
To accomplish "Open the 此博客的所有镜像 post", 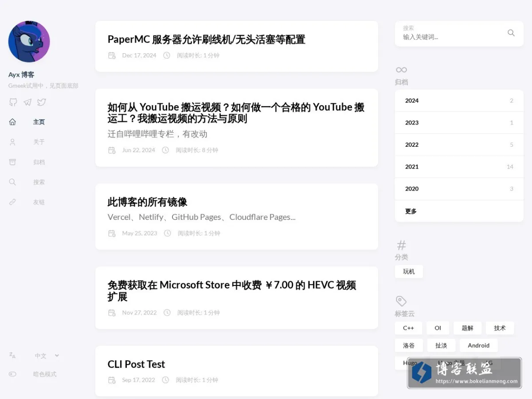I will click(x=147, y=202).
